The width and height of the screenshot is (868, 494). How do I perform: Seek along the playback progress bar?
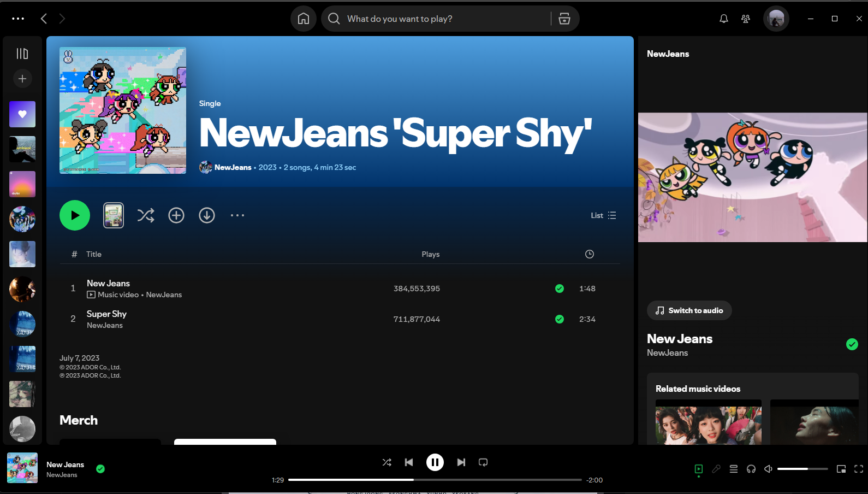(x=435, y=480)
